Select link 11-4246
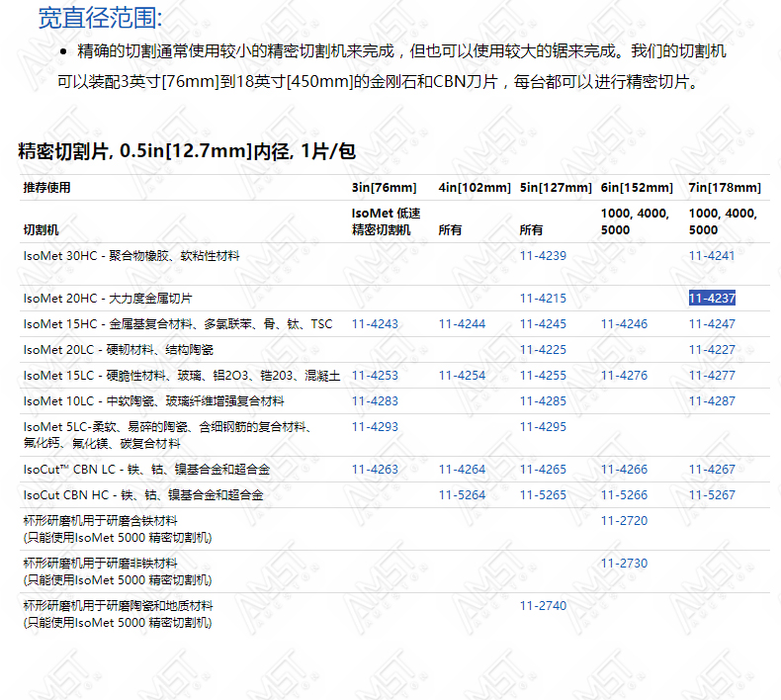Image resolution: width=781 pixels, height=700 pixels. point(624,324)
